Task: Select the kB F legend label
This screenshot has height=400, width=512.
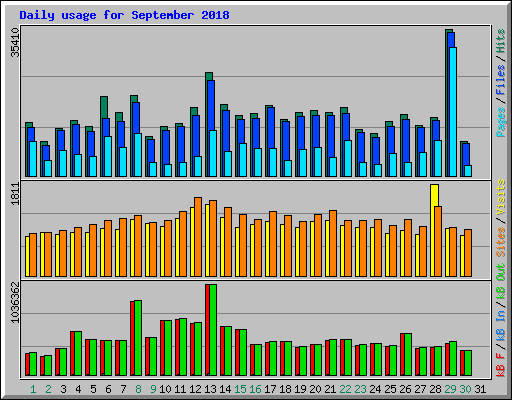Action: [500, 364]
